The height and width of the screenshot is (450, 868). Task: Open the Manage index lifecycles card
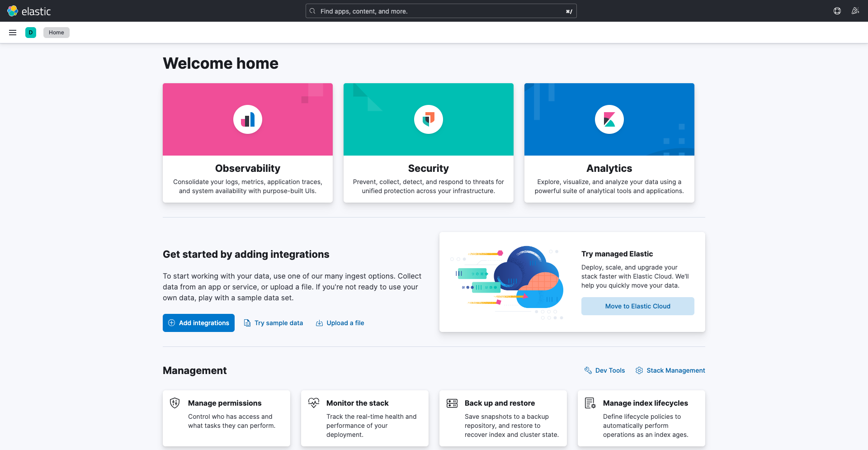pyautogui.click(x=642, y=418)
